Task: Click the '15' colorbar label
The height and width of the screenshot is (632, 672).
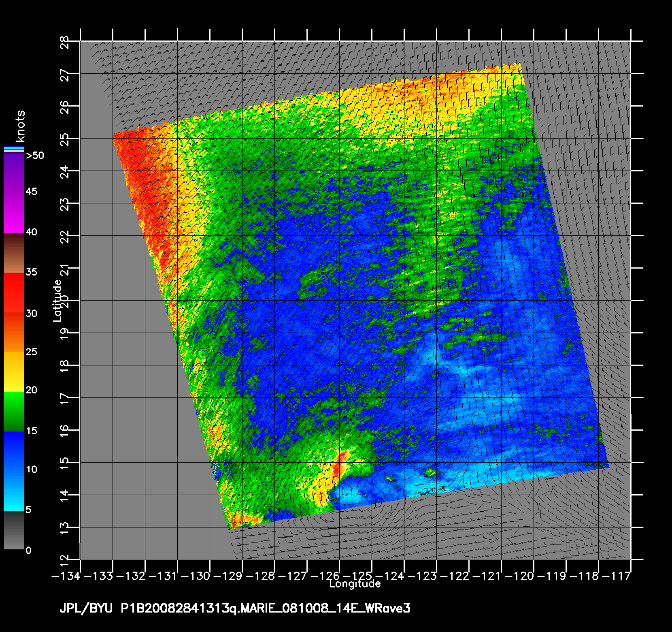Action: pos(32,431)
